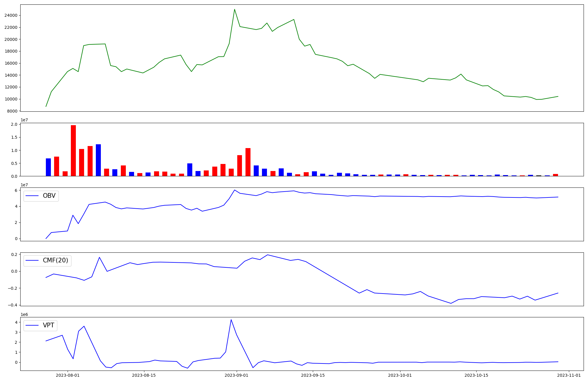Click the tallest red volume bar
The height and width of the screenshot is (382, 588).
73,150
